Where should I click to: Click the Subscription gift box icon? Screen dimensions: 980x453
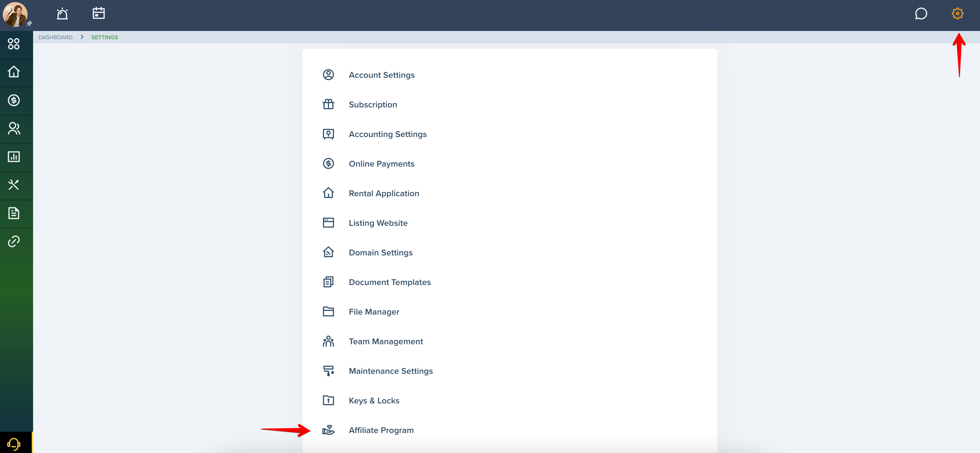[x=328, y=104]
